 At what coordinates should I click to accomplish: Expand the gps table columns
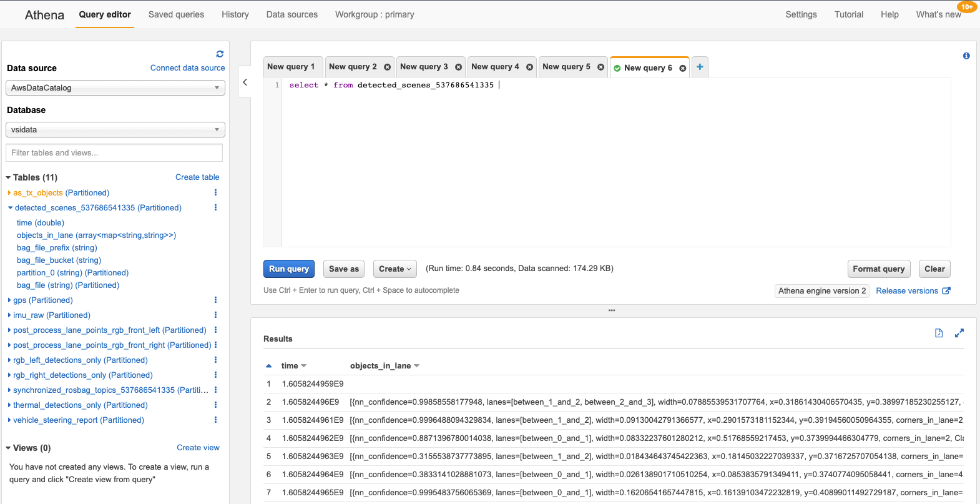[x=9, y=300]
